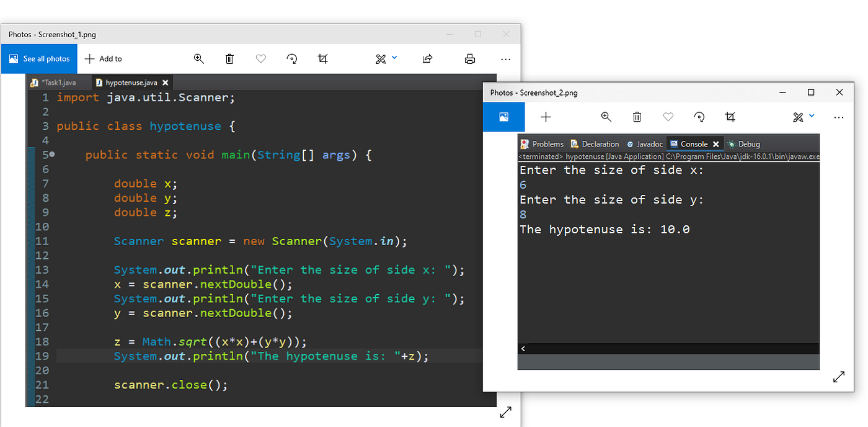Switch to the Javadoc tab

(645, 144)
